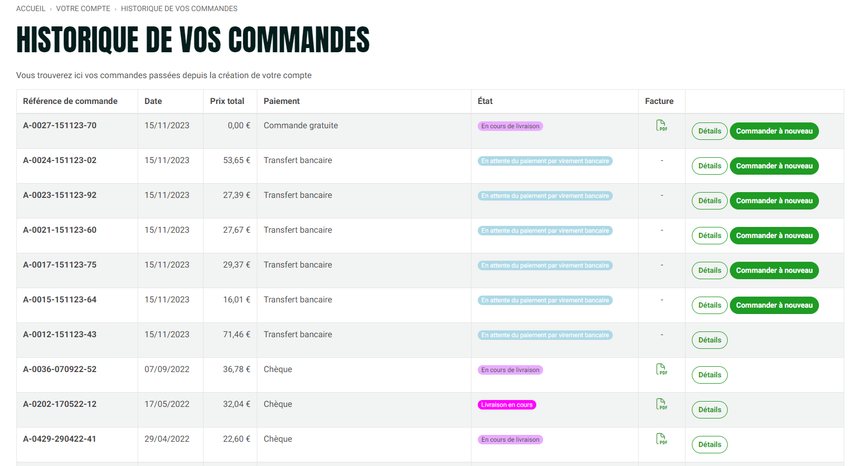
Task: Open Détails for order A-0036-070922-52
Action: [x=709, y=375]
